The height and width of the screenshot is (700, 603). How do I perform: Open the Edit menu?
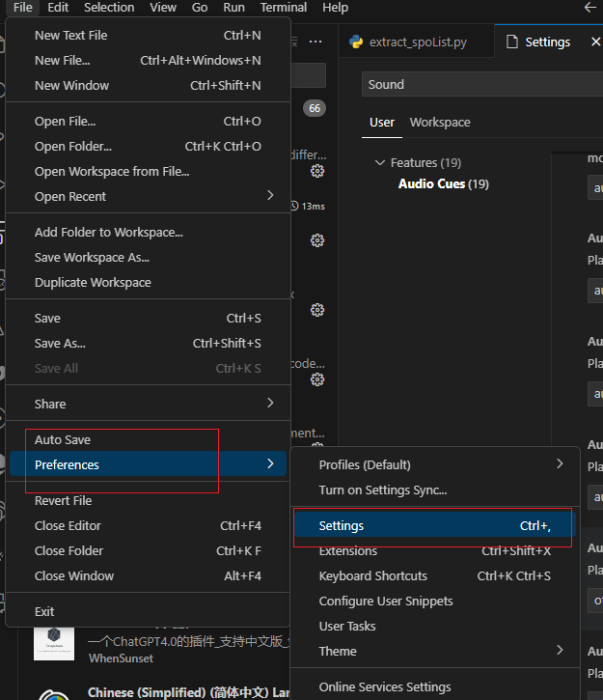click(x=58, y=8)
